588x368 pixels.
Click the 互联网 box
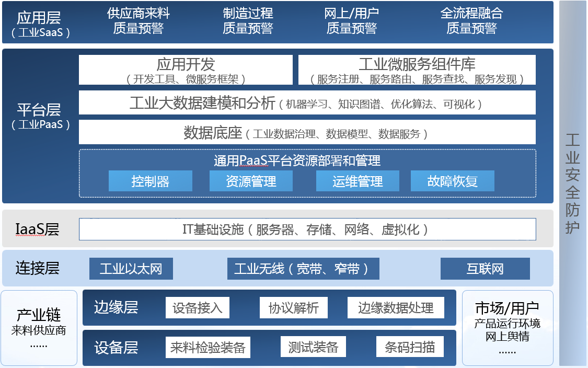pos(485,269)
